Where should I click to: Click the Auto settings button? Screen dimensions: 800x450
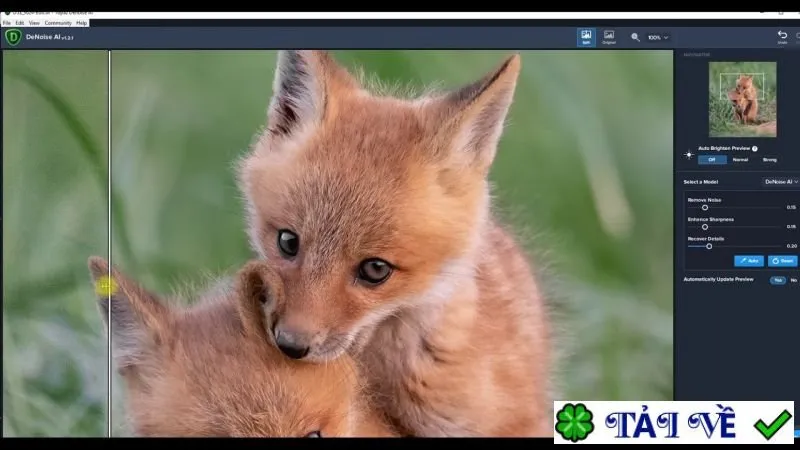coord(748,261)
